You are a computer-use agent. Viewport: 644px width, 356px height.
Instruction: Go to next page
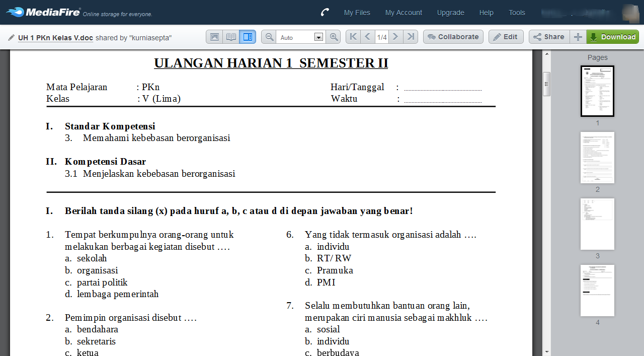click(396, 37)
